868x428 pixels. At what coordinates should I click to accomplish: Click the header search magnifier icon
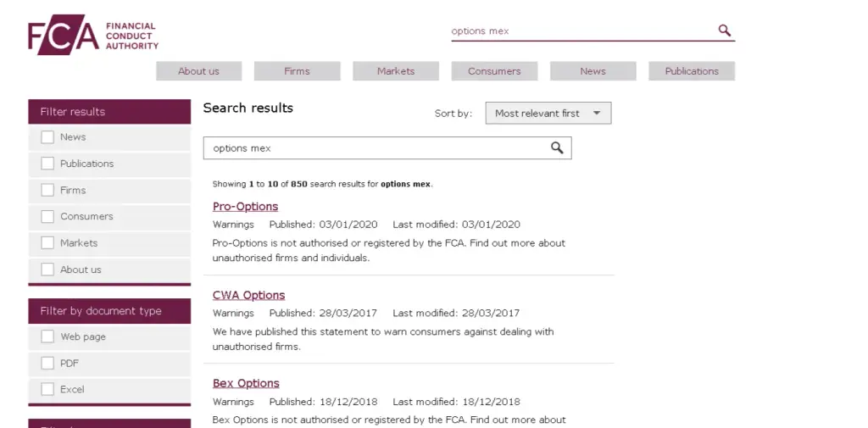tap(724, 31)
